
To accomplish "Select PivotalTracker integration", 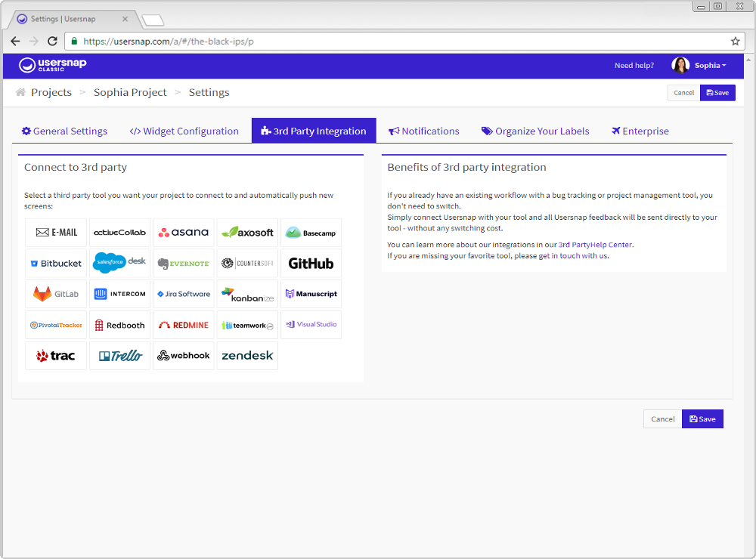I will click(x=56, y=325).
